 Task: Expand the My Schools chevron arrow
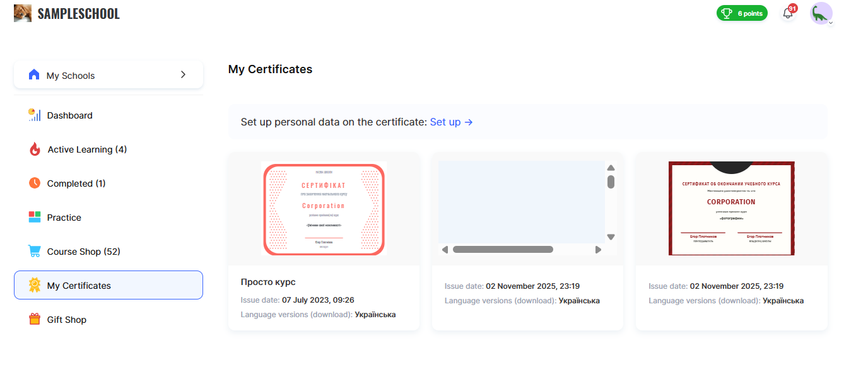point(183,74)
